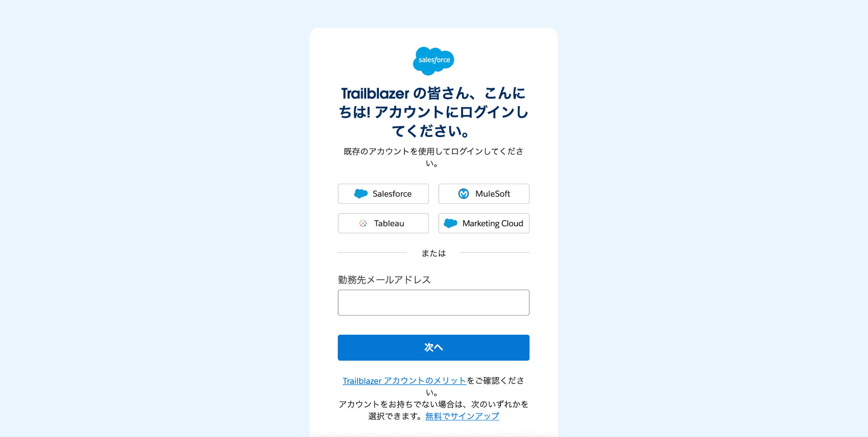
Task: Click the Tableau cross-pattern icon
Action: (x=363, y=223)
